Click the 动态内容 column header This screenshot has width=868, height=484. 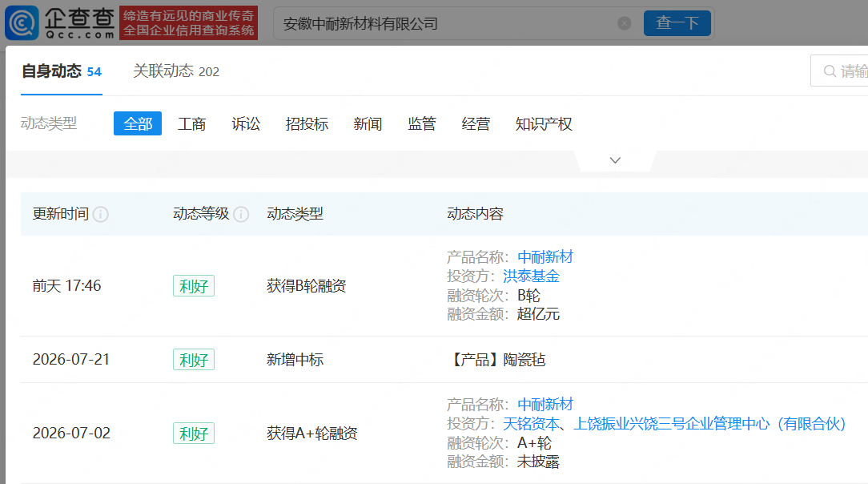(475, 214)
